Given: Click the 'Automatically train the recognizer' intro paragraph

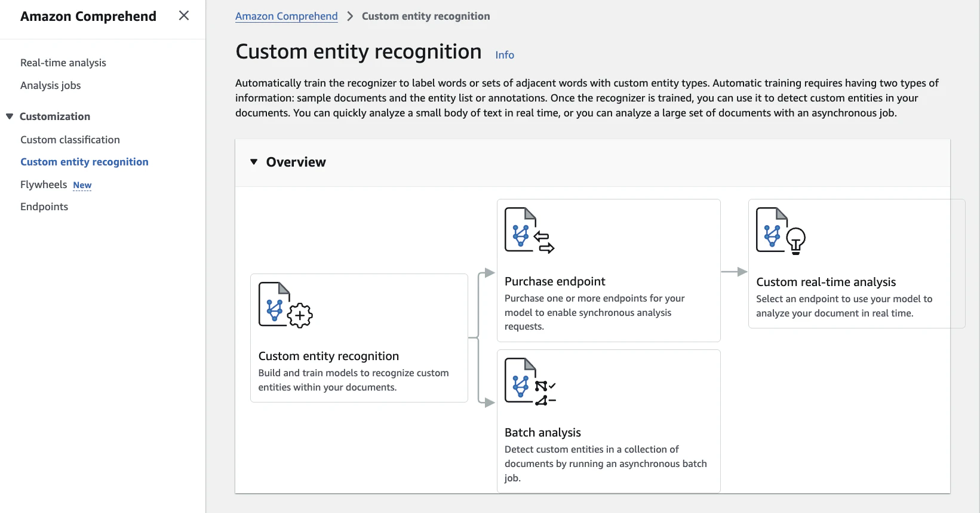Looking at the screenshot, I should [587, 98].
